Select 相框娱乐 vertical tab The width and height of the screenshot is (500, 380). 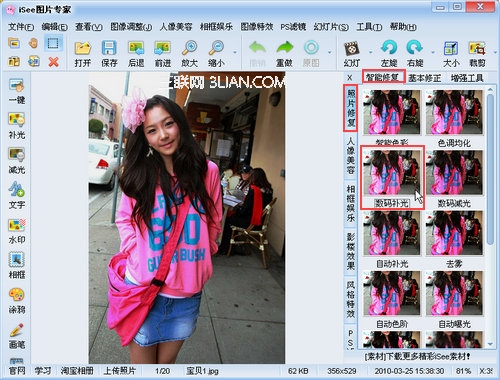click(351, 203)
